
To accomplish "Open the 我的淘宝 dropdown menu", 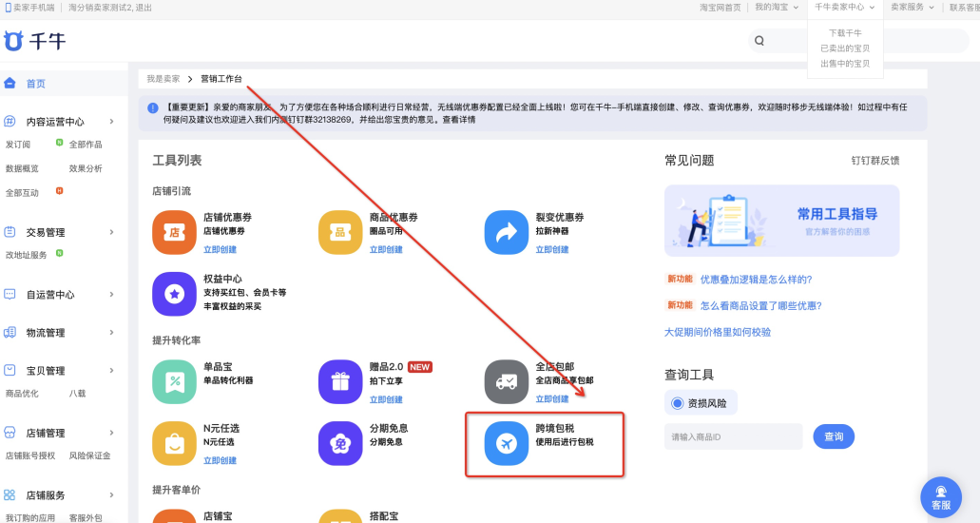I will pos(777,7).
